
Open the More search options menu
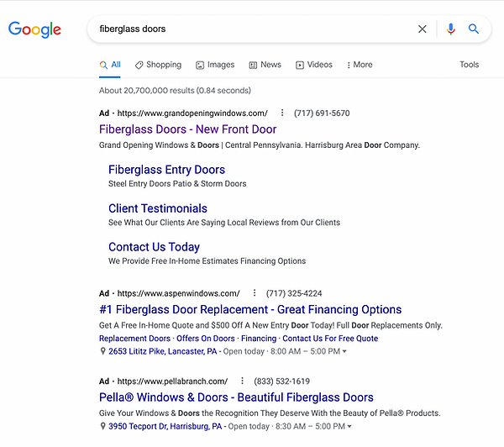point(360,65)
